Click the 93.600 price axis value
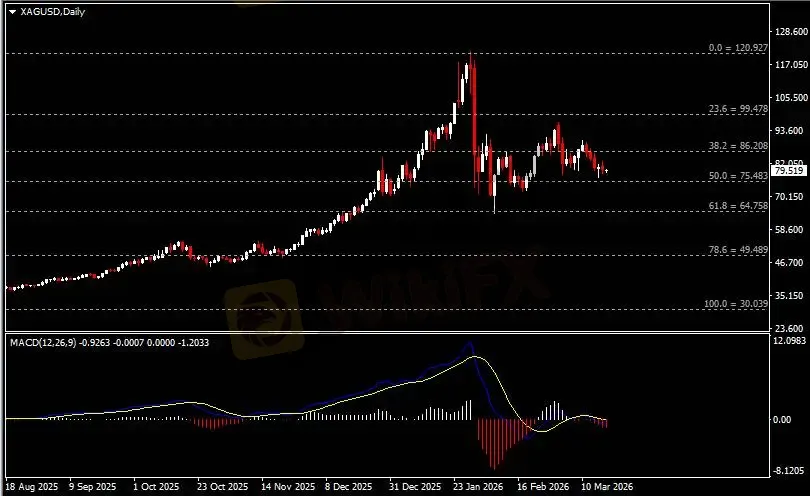The width and height of the screenshot is (810, 496). point(791,131)
